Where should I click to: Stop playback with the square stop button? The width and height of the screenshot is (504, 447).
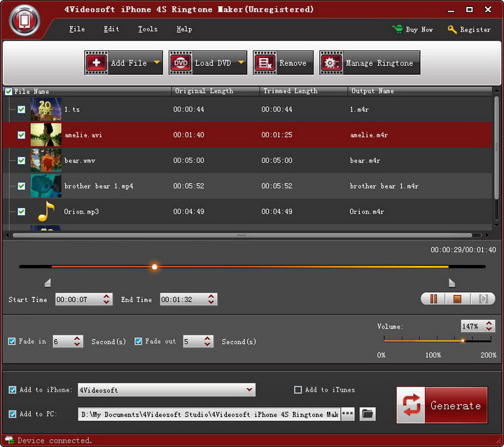[457, 298]
